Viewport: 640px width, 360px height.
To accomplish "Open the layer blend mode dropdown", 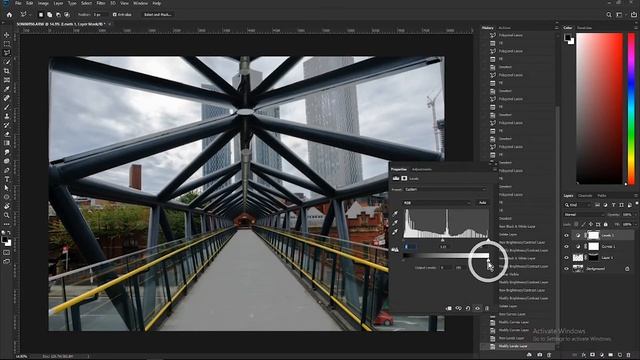I will [x=583, y=215].
